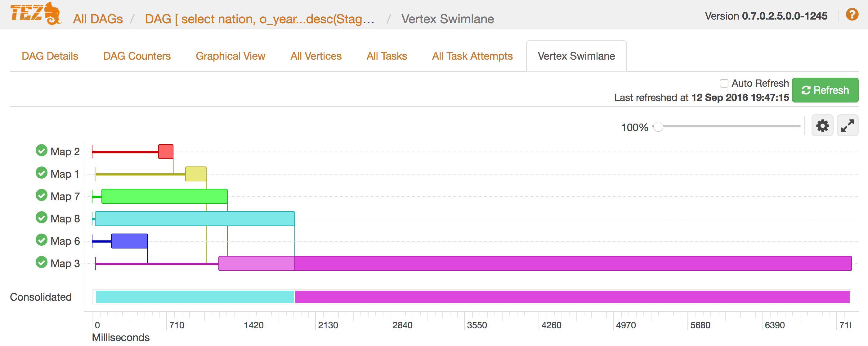The image size is (868, 346).
Task: Open the Graphical View tab
Action: [230, 56]
